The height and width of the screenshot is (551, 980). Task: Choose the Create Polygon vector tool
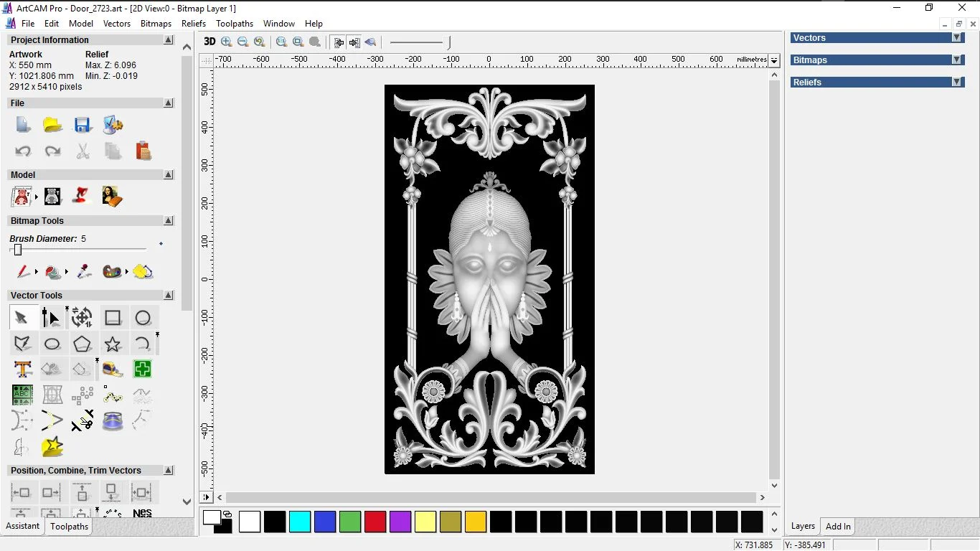(83, 344)
